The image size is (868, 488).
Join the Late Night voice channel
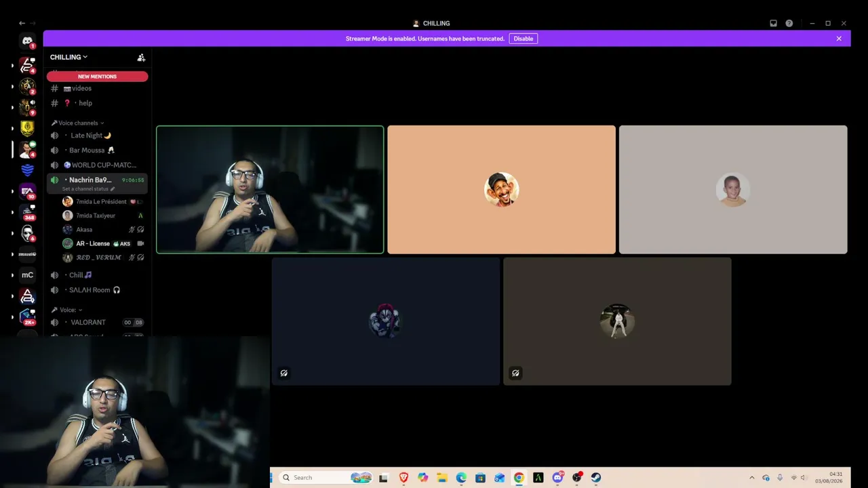click(x=97, y=136)
